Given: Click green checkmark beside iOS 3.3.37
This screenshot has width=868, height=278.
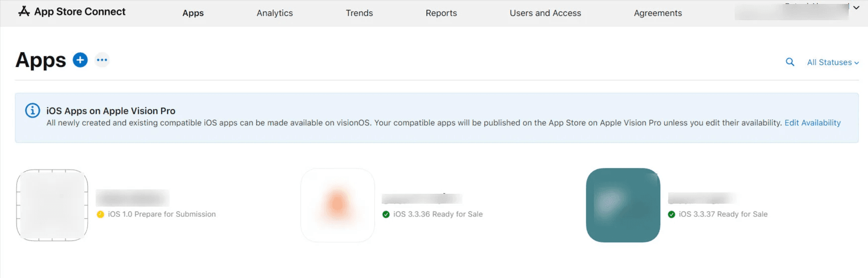Looking at the screenshot, I should [671, 214].
